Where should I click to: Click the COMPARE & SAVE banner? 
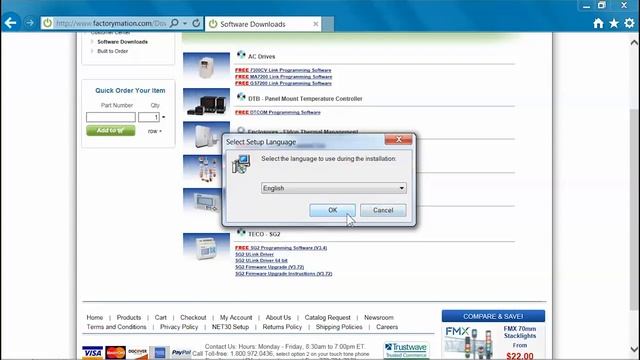pos(493,316)
